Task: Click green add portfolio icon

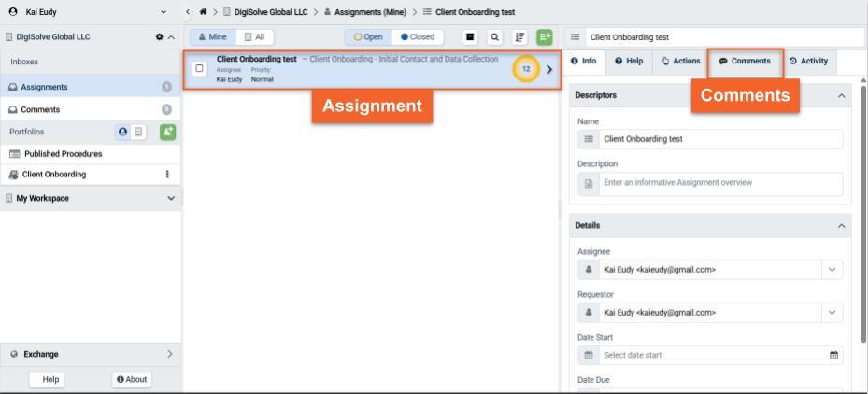Action: click(168, 132)
